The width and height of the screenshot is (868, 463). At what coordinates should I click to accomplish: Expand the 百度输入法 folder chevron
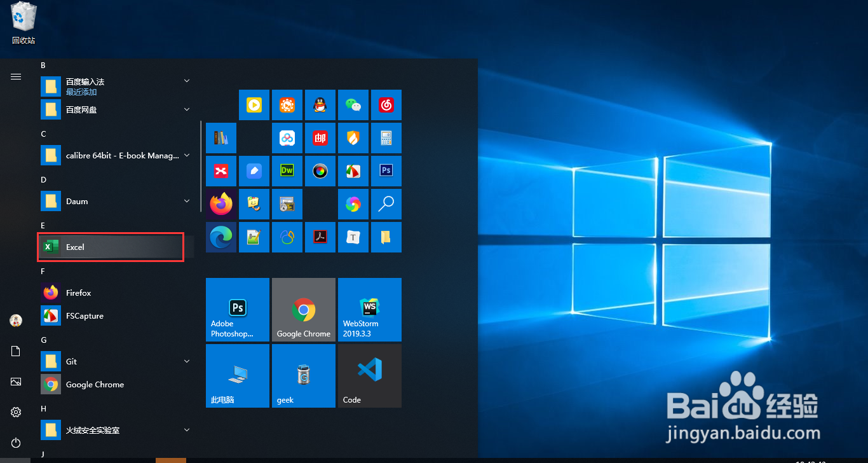click(187, 81)
